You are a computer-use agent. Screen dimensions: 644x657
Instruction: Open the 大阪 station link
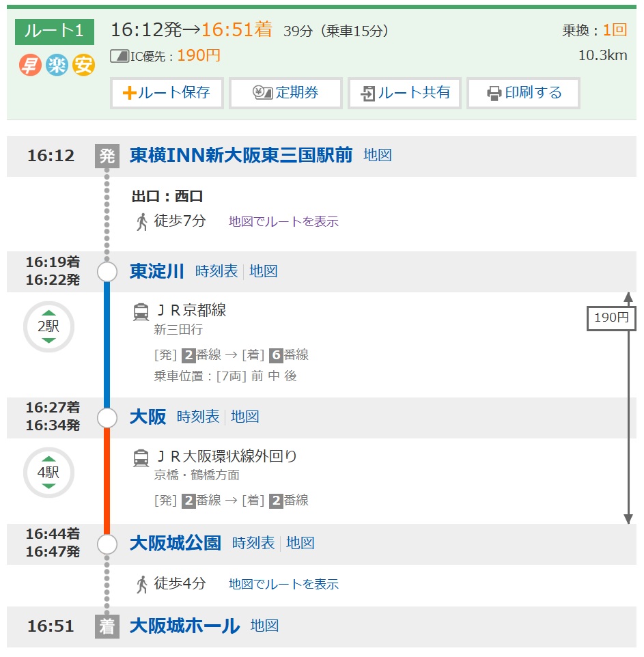click(x=148, y=417)
